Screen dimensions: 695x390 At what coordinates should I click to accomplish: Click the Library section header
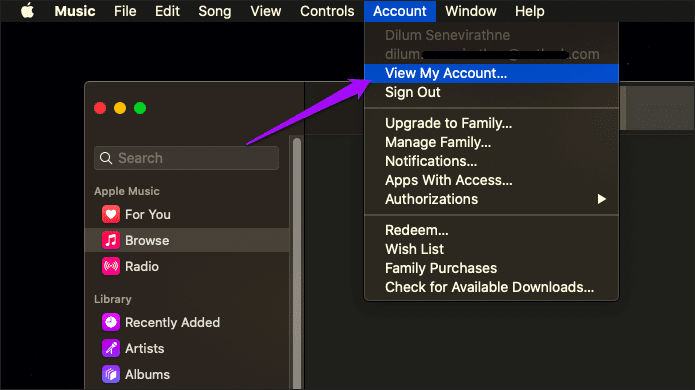113,299
